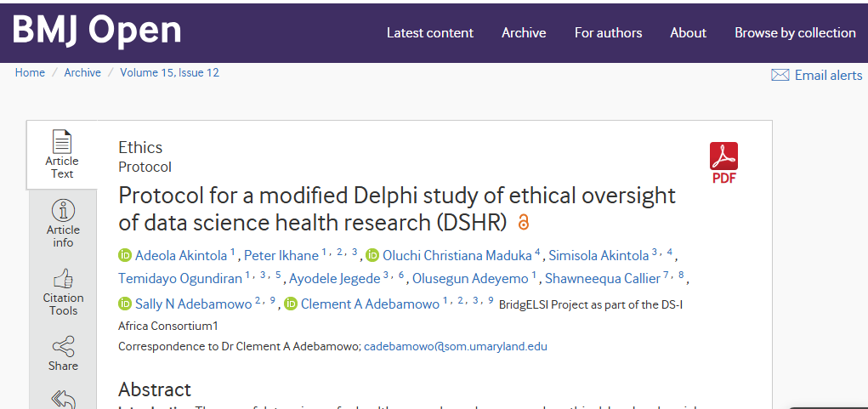The height and width of the screenshot is (409, 868).
Task: Open Citation Tools thumbs-up icon
Action: [63, 278]
